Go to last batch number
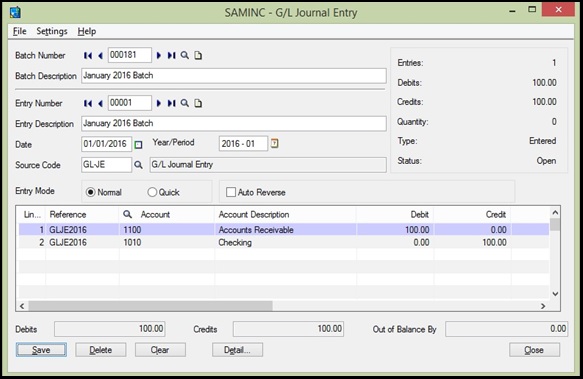The height and width of the screenshot is (379, 583). click(171, 55)
